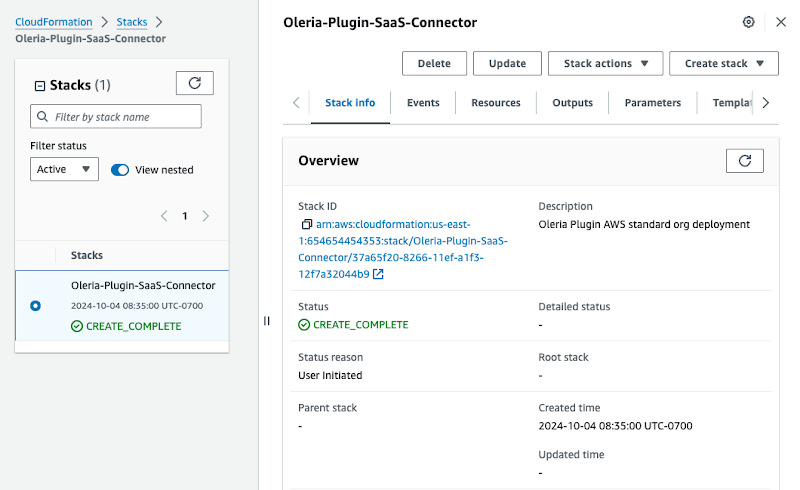The width and height of the screenshot is (800, 490).
Task: Click page number 1 in pagination
Action: click(x=185, y=216)
